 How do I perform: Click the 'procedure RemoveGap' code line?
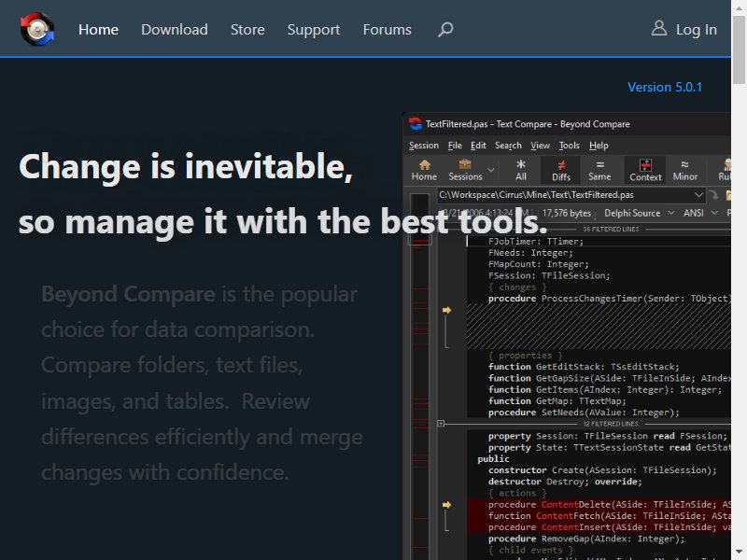(586, 539)
